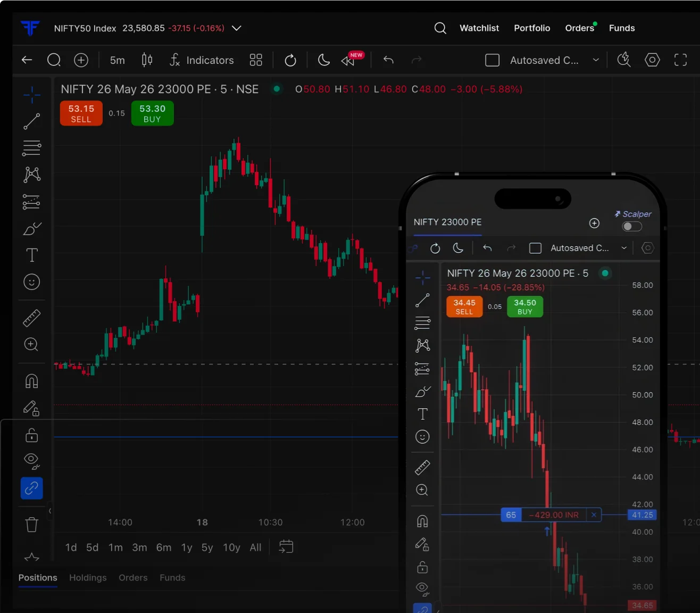Viewport: 700px width, 613px height.
Task: Close the 65 qty position line on phone
Action: point(594,515)
